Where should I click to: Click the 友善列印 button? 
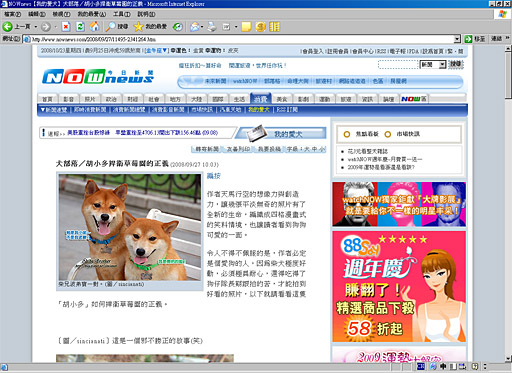click(x=238, y=149)
